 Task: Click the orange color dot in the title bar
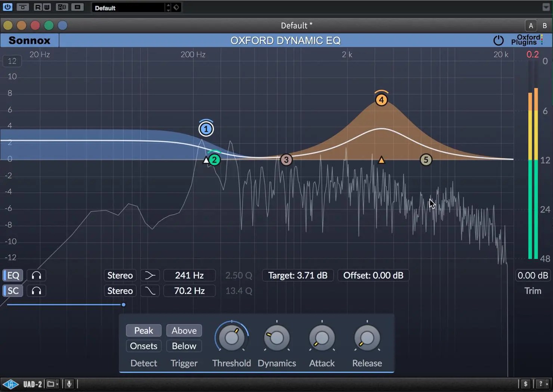[22, 25]
